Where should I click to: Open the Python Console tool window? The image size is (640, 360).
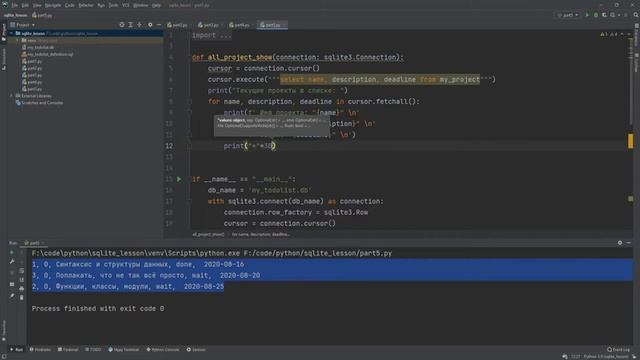[163, 350]
